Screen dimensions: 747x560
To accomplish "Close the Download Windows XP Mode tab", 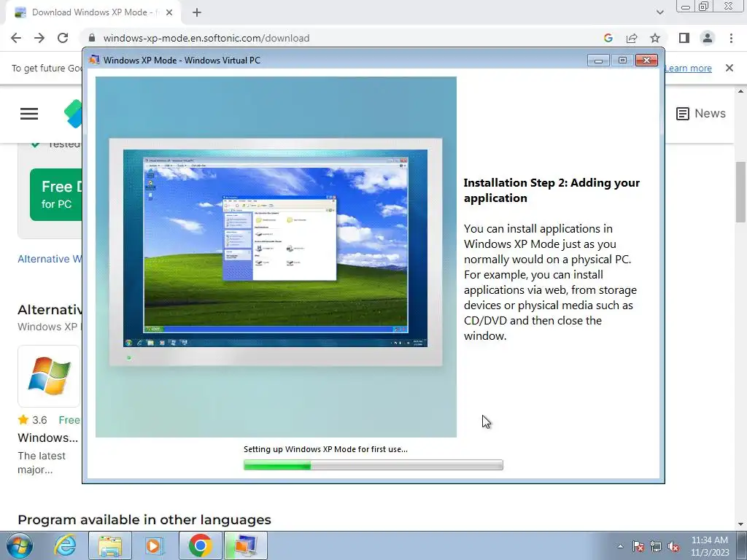I will (169, 12).
